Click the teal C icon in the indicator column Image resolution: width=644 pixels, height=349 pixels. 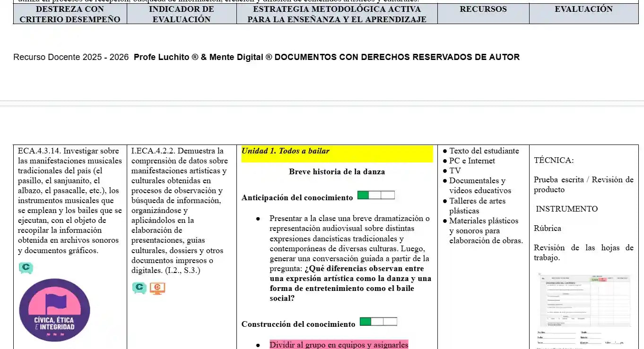click(139, 288)
